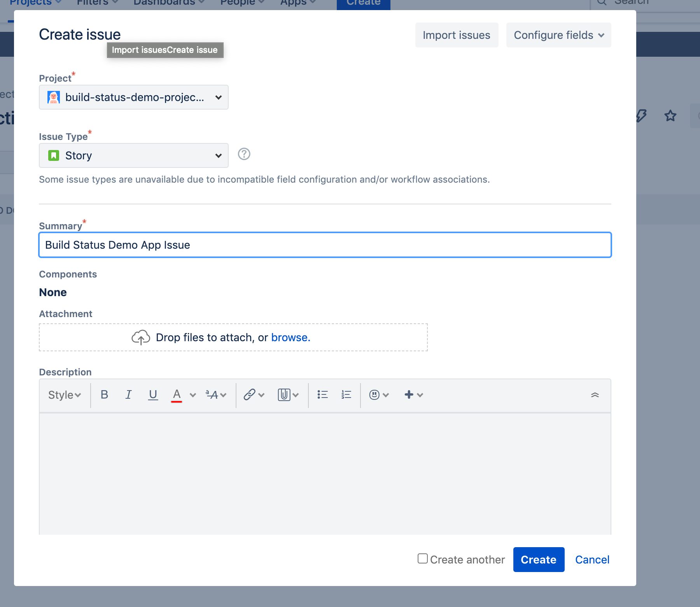Screen dimensions: 700x607
Task: Expand the Configure fields menu
Action: point(558,35)
